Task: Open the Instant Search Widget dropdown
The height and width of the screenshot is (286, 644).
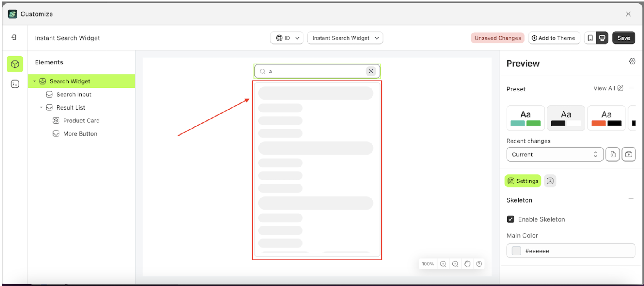Action: point(345,38)
